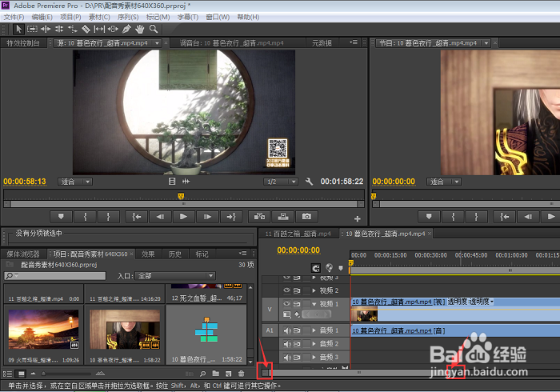Open the 字幕(T) menu
560x392 pixels.
click(x=187, y=17)
